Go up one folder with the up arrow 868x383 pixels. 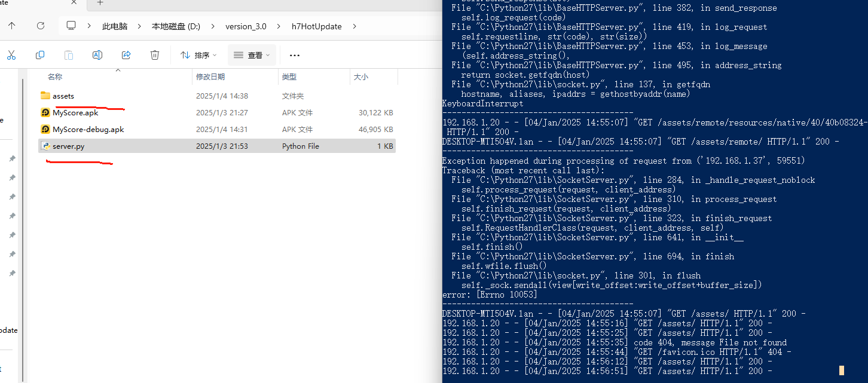(x=11, y=26)
